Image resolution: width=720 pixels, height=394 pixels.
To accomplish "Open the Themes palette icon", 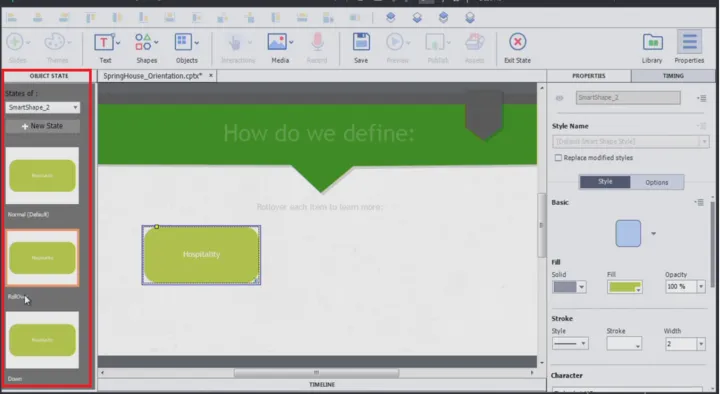I will [x=55, y=42].
